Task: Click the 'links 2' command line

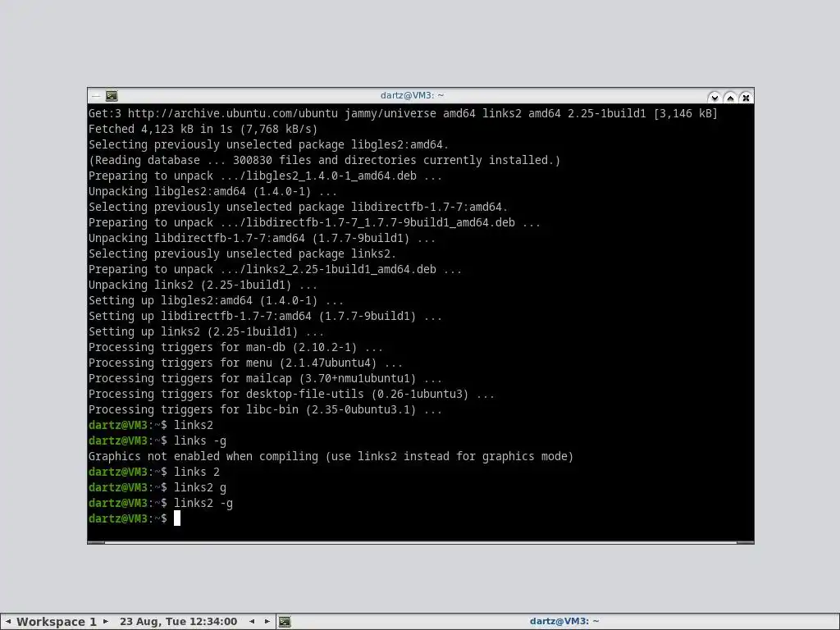Action: tap(154, 472)
